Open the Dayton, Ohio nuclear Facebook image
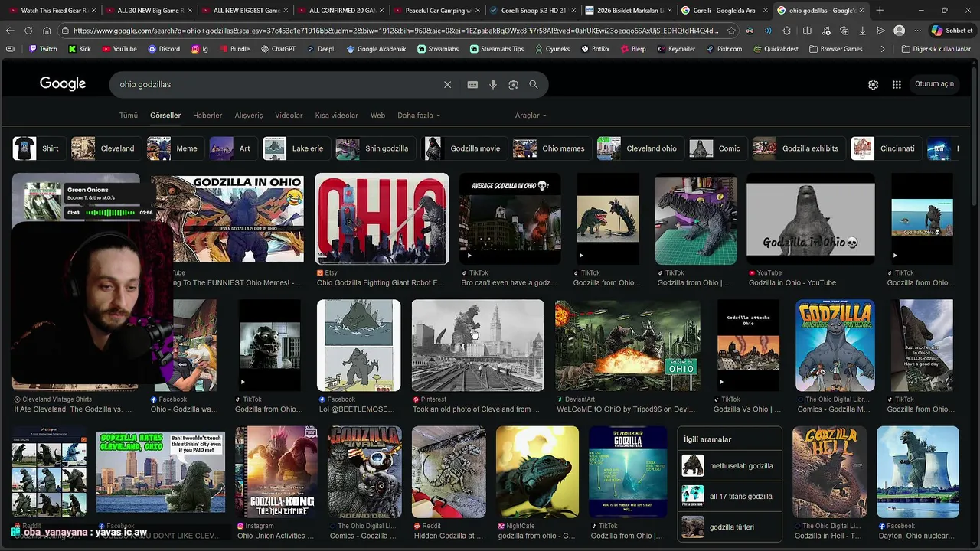The height and width of the screenshot is (551, 980). (x=918, y=472)
